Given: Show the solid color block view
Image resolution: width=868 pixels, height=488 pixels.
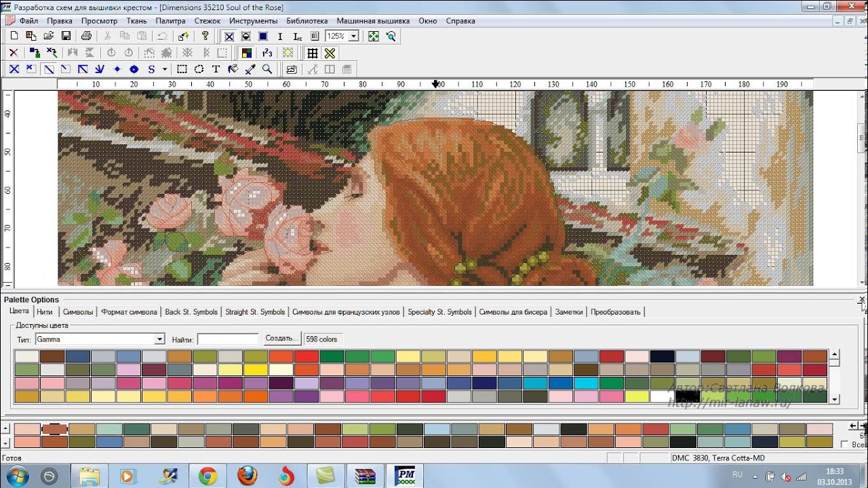Looking at the screenshot, I should [x=262, y=36].
